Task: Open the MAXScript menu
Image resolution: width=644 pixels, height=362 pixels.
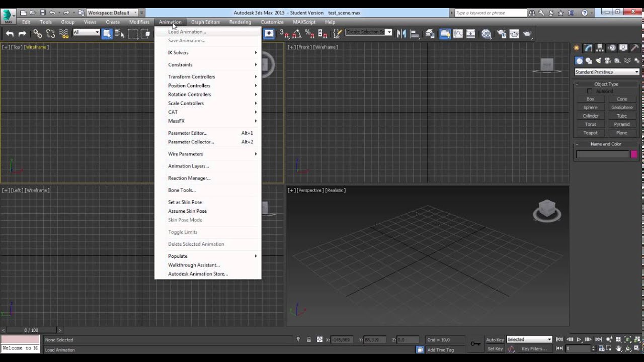Action: [x=304, y=22]
